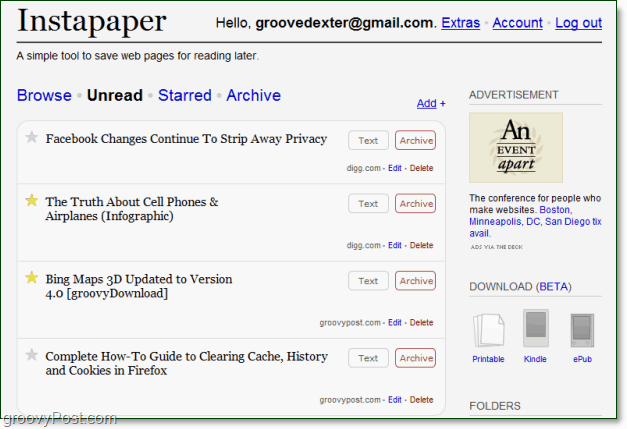Image resolution: width=627 pixels, height=429 pixels.
Task: Open The Truth About Cell Phones article title
Action: point(132,209)
